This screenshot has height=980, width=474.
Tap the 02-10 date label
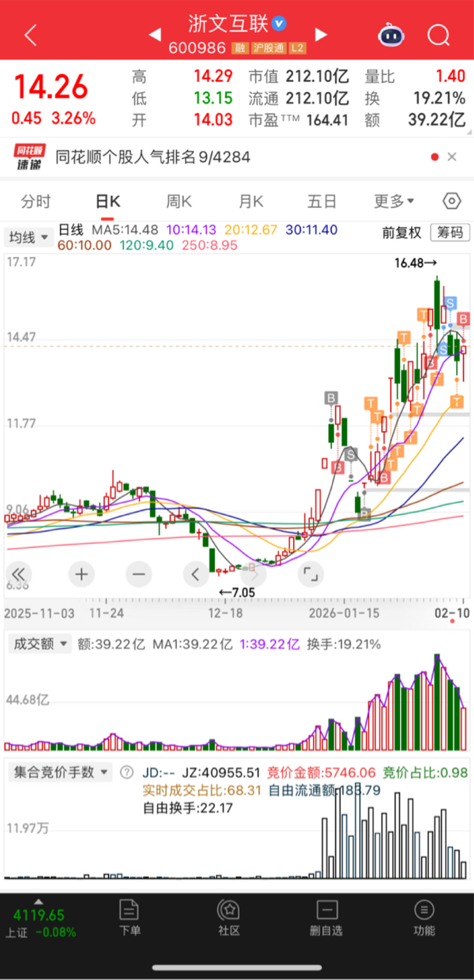pyautogui.click(x=452, y=613)
